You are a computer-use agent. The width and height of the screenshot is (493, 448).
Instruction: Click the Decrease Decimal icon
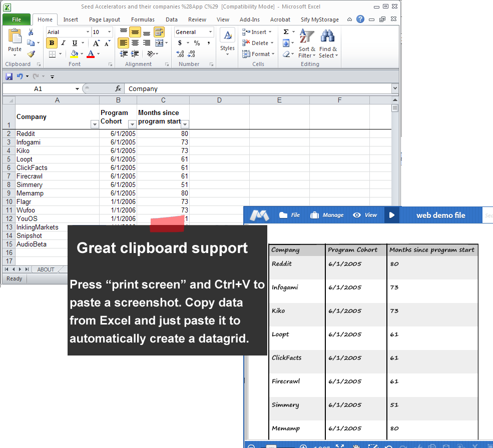coord(192,54)
